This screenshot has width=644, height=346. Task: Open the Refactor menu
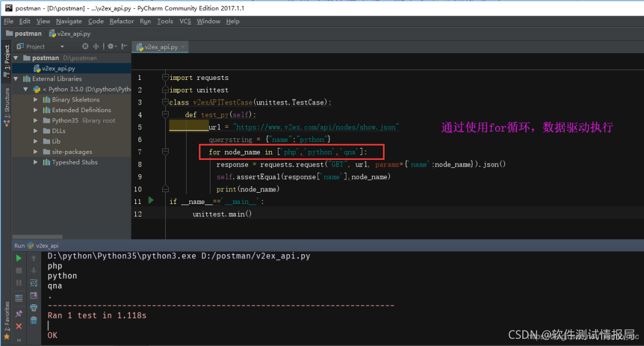pyautogui.click(x=122, y=21)
